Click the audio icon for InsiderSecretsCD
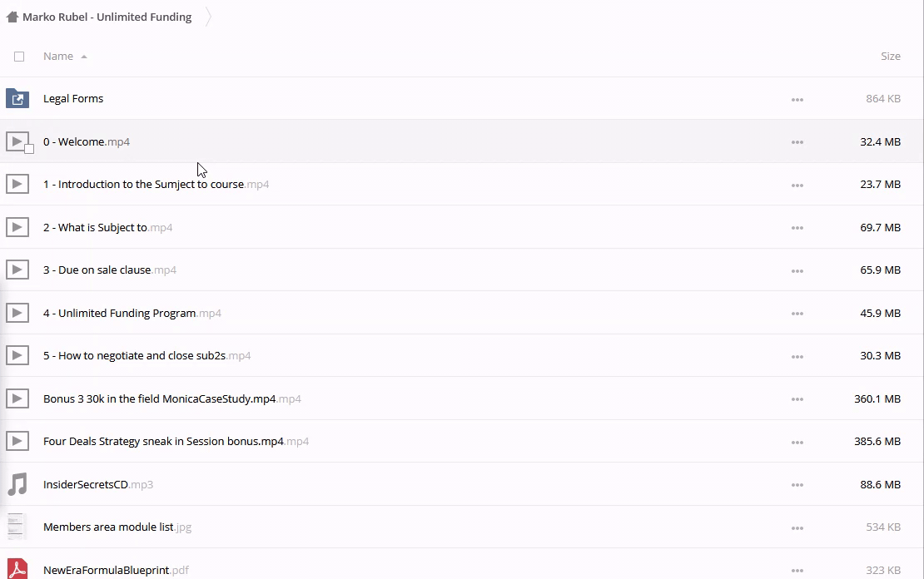924x579 pixels. click(x=17, y=484)
